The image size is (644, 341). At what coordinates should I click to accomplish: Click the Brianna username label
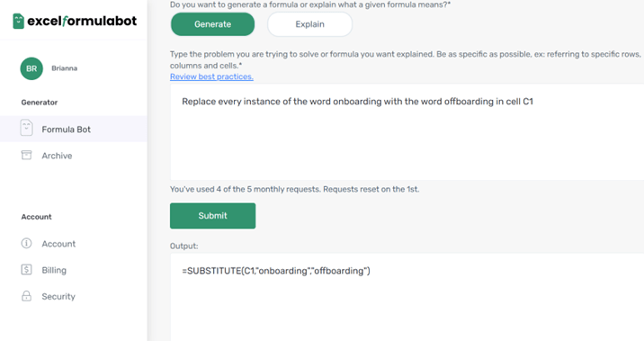click(65, 68)
